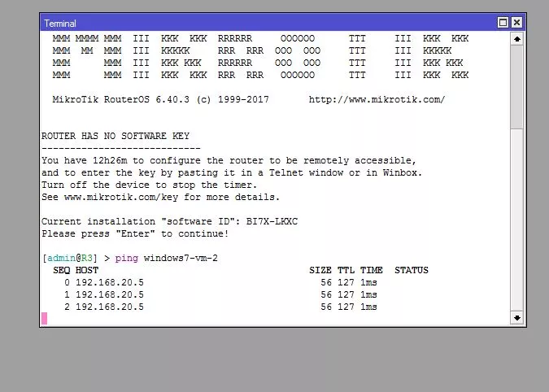Image resolution: width=549 pixels, height=392 pixels.
Task: Click the 1ms time in seq 0 row
Action: [x=368, y=282]
